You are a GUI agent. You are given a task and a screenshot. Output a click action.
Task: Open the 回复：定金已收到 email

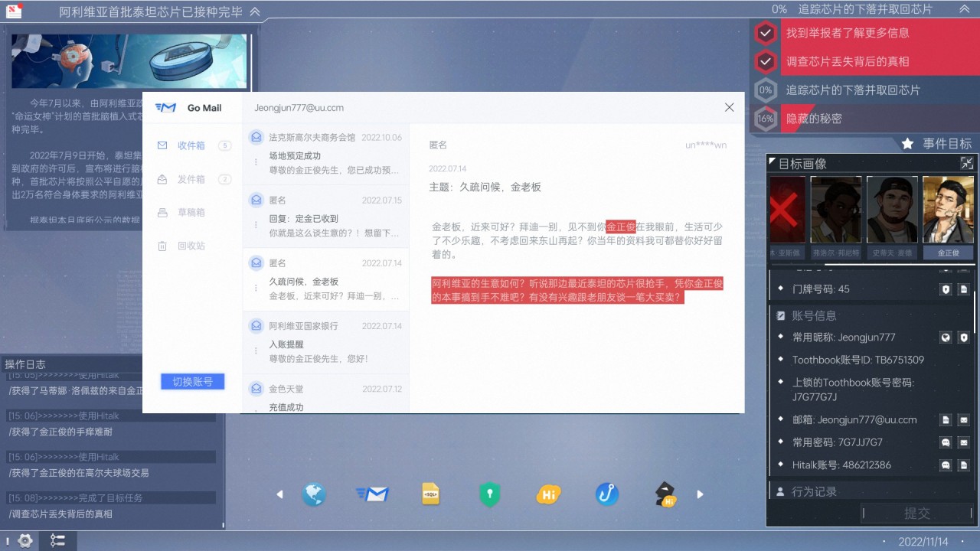point(325,216)
